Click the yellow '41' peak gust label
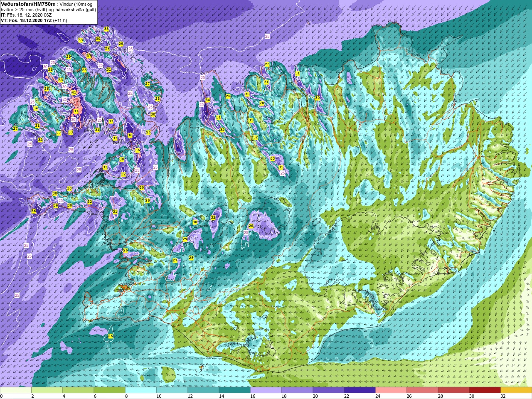This screenshot has height=399, width=532. click(74, 92)
